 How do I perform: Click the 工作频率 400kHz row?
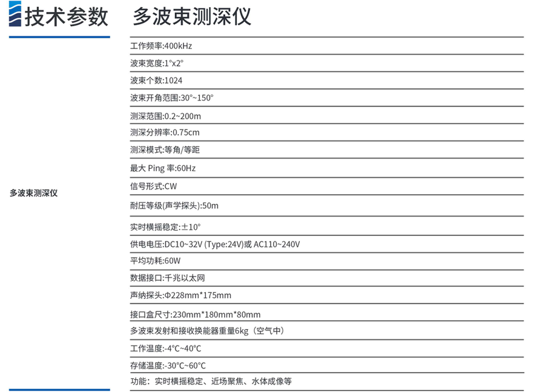(x=161, y=46)
